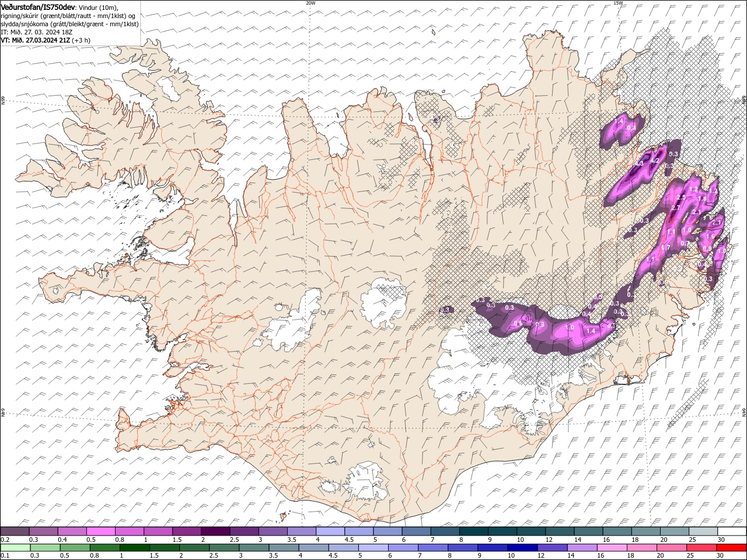Pick upper legend swatch between 0.5 and 0.8
The image size is (747, 560).
pos(101,531)
